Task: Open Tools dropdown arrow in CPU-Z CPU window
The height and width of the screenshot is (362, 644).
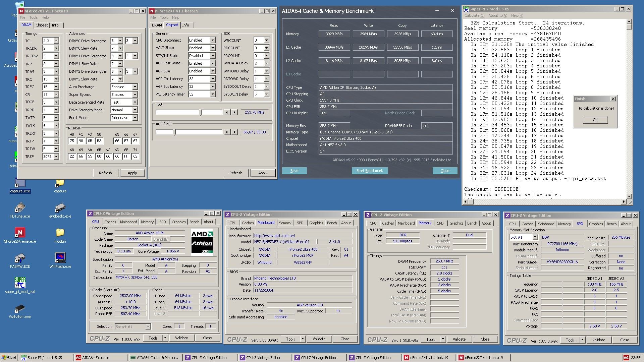Action: pyautogui.click(x=165, y=338)
